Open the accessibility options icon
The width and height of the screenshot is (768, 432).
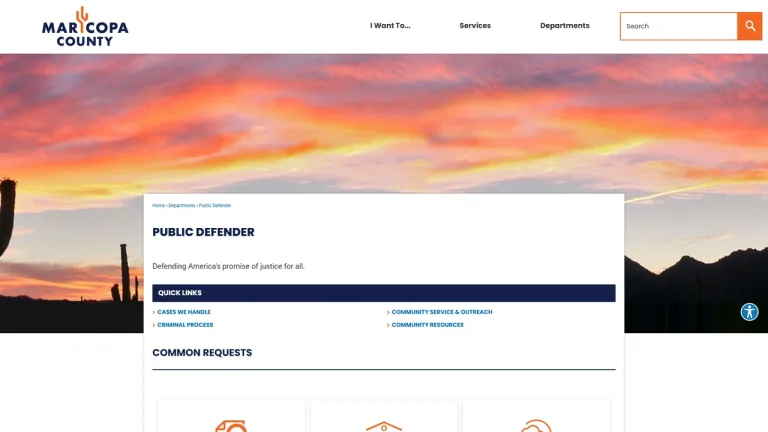749,312
